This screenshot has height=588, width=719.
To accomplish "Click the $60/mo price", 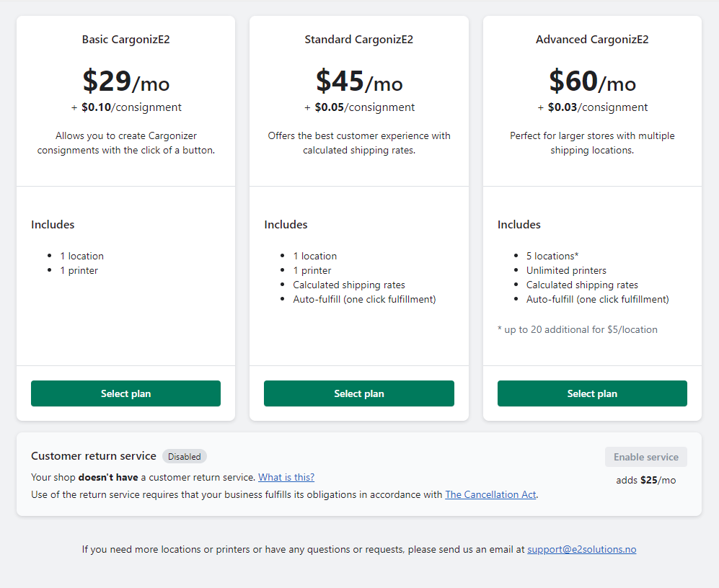I will click(592, 81).
